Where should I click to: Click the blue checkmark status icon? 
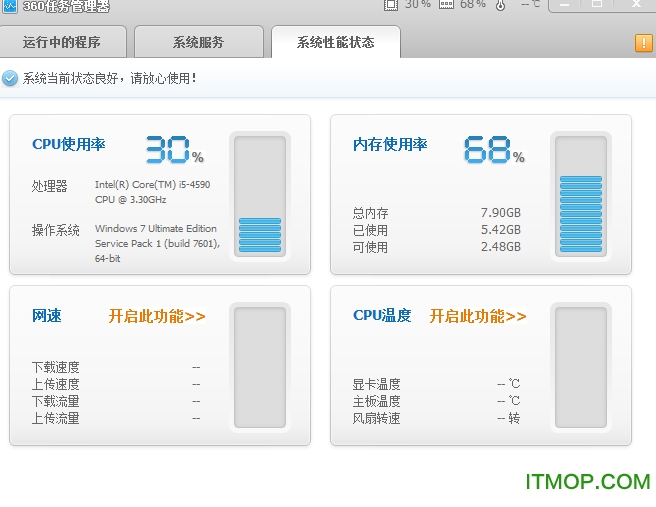10,78
